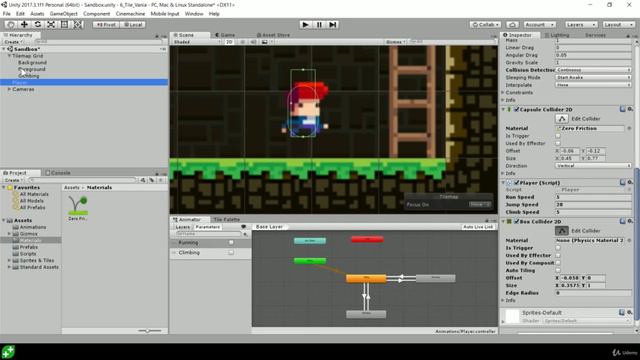Screen dimensions: 640x360
Task: Open the Cloud services icon button
Action: tap(513, 24)
